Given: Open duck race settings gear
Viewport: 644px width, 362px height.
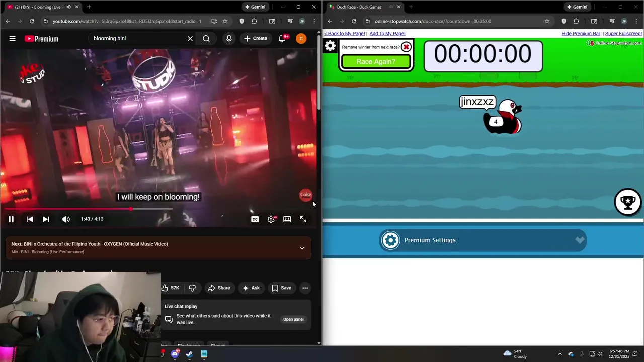Looking at the screenshot, I should pyautogui.click(x=330, y=46).
